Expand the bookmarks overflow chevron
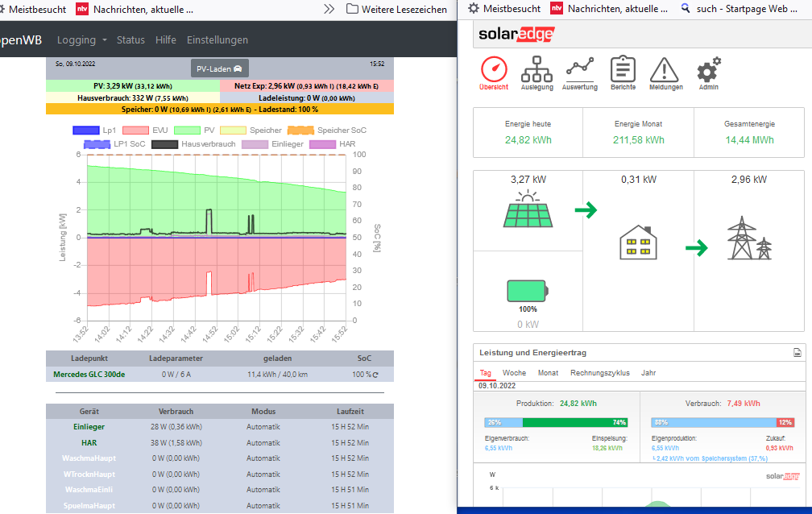The height and width of the screenshot is (514, 812). click(x=329, y=9)
